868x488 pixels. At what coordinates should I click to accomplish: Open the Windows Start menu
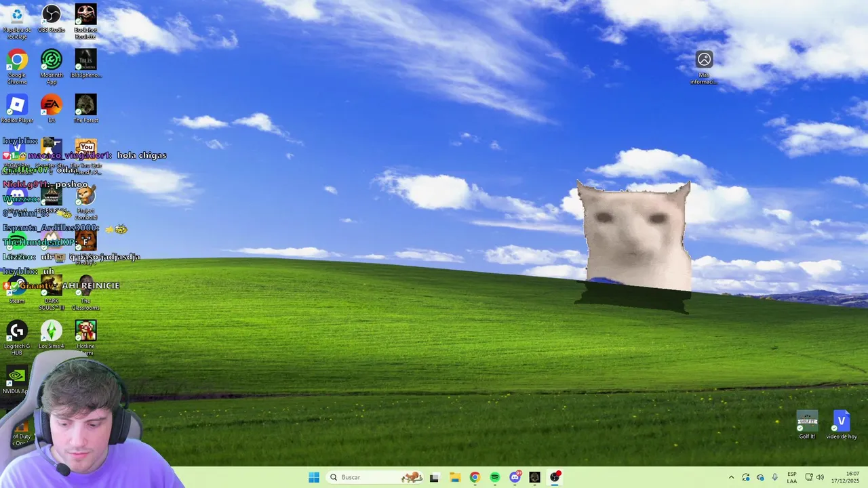(314, 477)
